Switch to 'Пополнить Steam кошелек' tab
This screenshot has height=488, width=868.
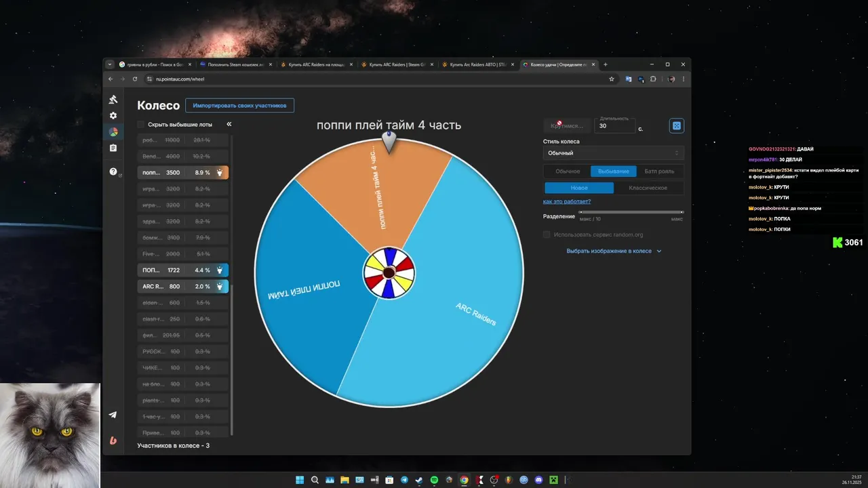pyautogui.click(x=235, y=64)
